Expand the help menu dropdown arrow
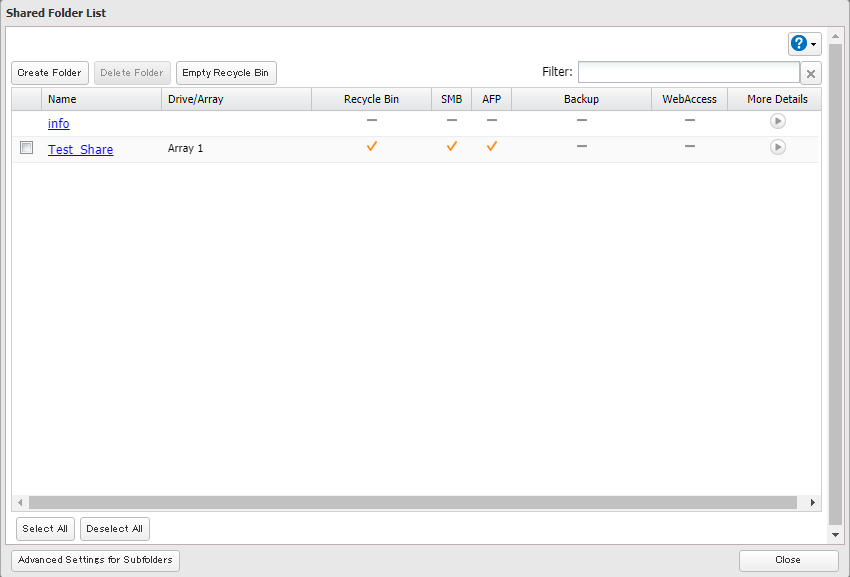Image resolution: width=850 pixels, height=577 pixels. (x=814, y=45)
